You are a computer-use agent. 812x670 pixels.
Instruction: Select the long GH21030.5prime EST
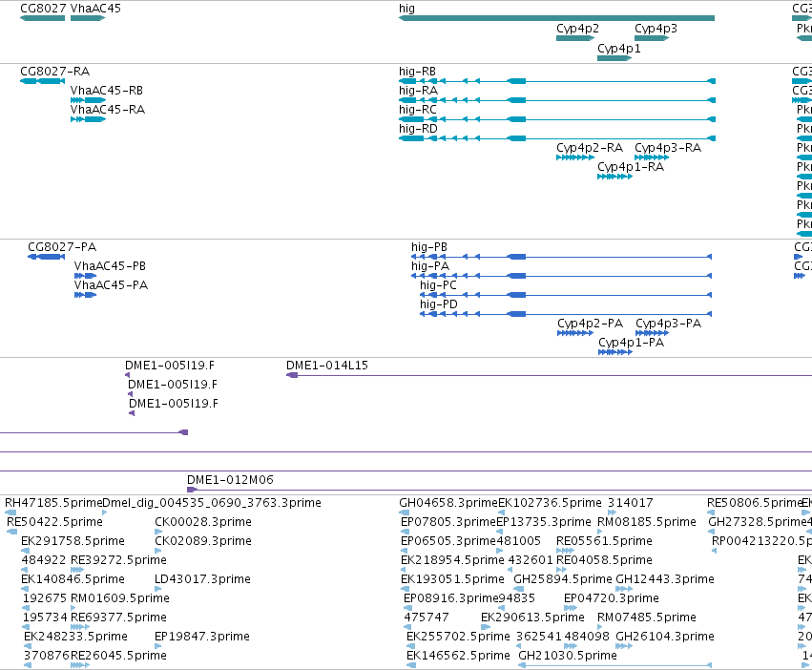click(615, 665)
